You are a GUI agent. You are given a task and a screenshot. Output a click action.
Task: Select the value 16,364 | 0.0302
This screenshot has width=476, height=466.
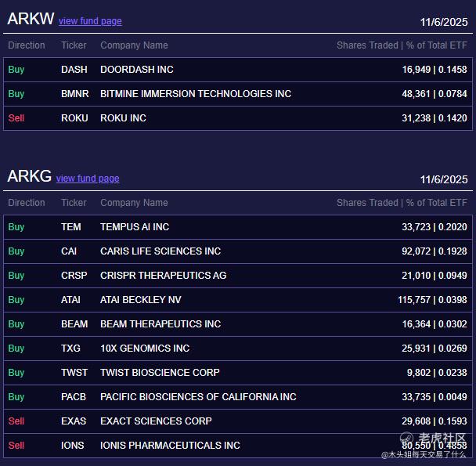435,324
